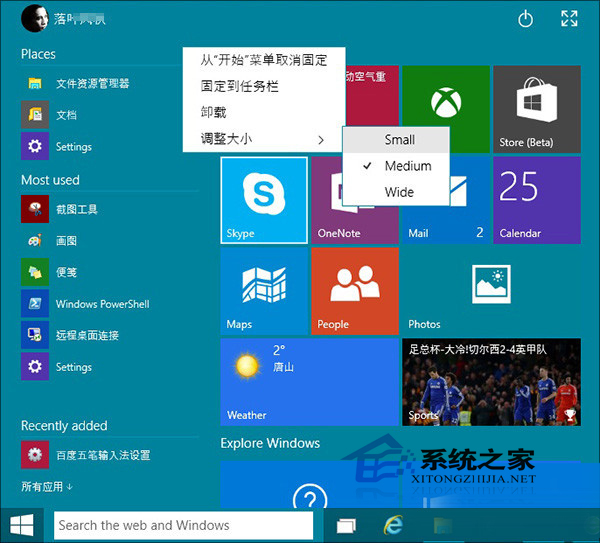Viewport: 600px width, 543px height.
Task: Open the Photos tile
Action: [492, 291]
